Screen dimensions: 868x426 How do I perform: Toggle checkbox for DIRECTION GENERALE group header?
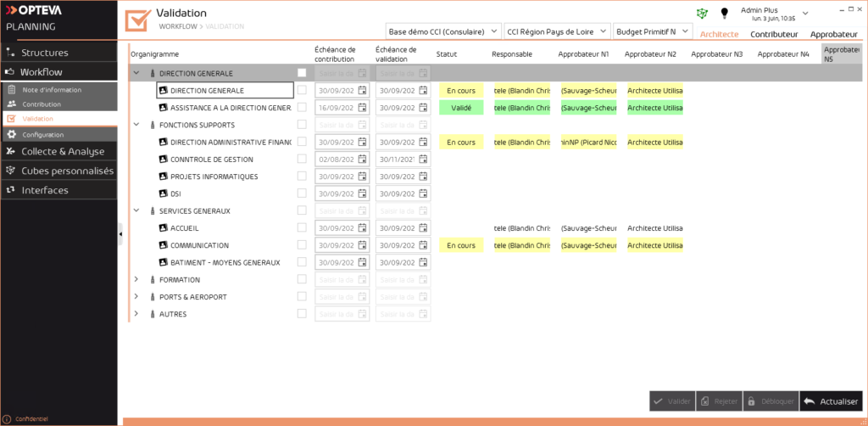click(302, 73)
